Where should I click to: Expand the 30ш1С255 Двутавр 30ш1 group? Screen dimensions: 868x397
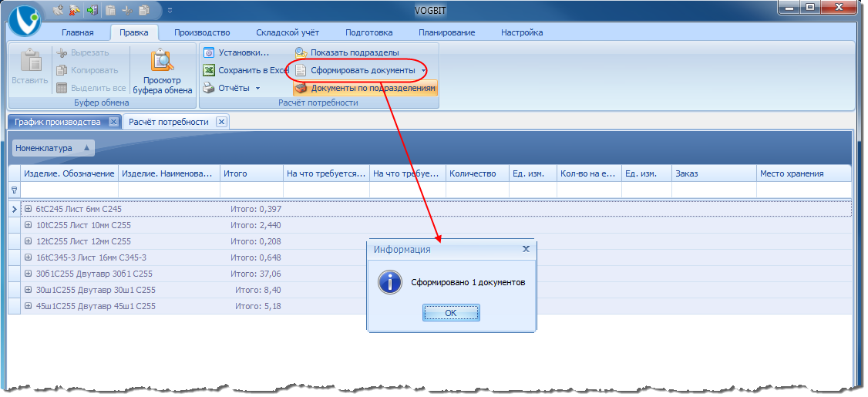pyautogui.click(x=29, y=290)
